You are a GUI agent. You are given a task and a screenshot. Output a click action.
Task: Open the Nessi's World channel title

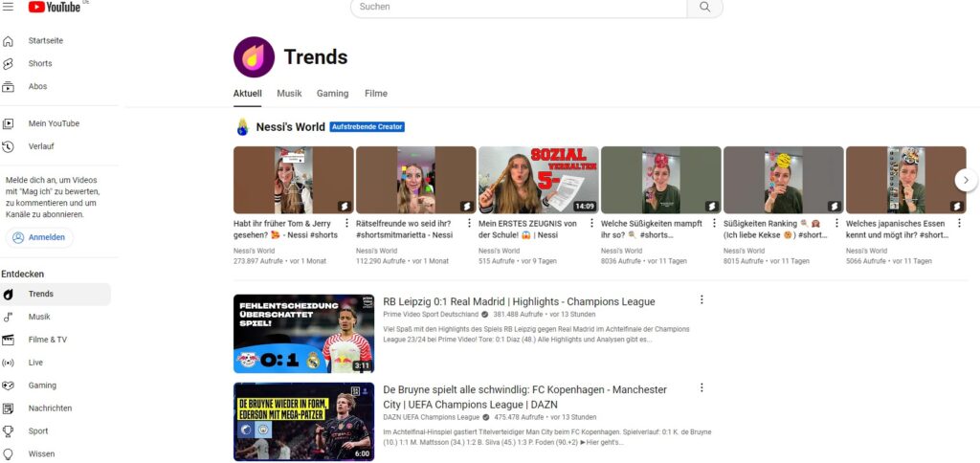[290, 127]
